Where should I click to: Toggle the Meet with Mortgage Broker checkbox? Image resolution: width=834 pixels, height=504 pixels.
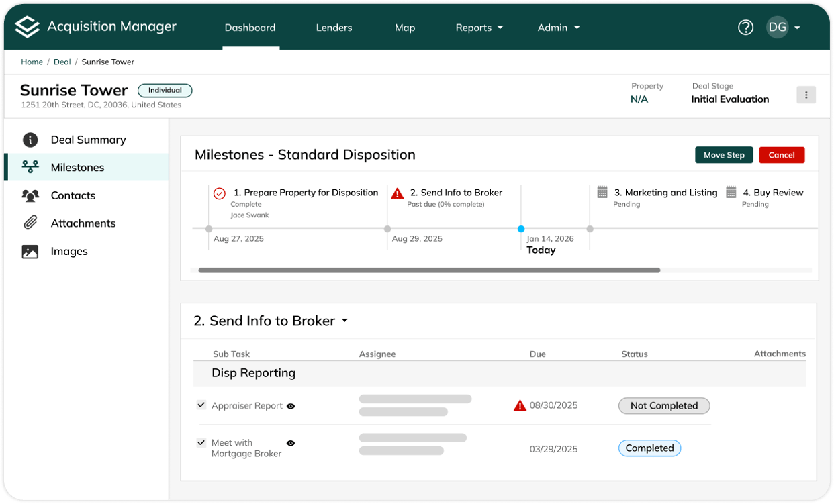201,442
